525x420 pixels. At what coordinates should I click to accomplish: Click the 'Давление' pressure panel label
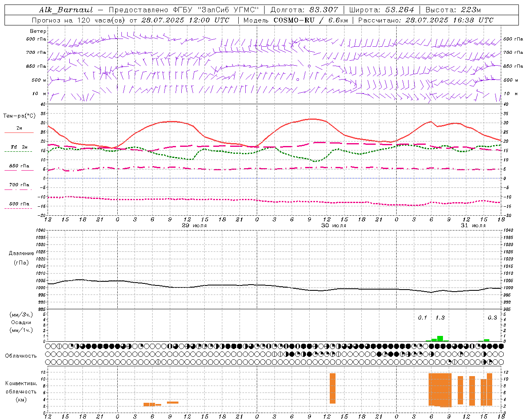click(x=21, y=253)
